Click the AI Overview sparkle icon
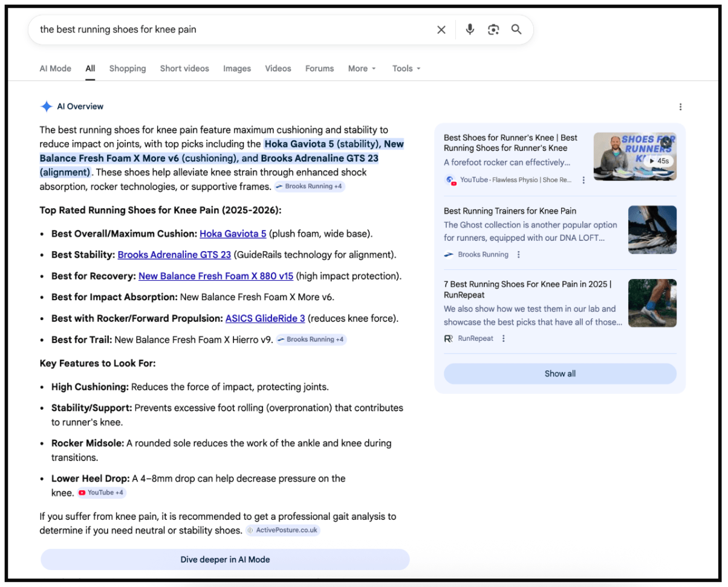Image resolution: width=728 pixels, height=587 pixels. pyautogui.click(x=46, y=106)
